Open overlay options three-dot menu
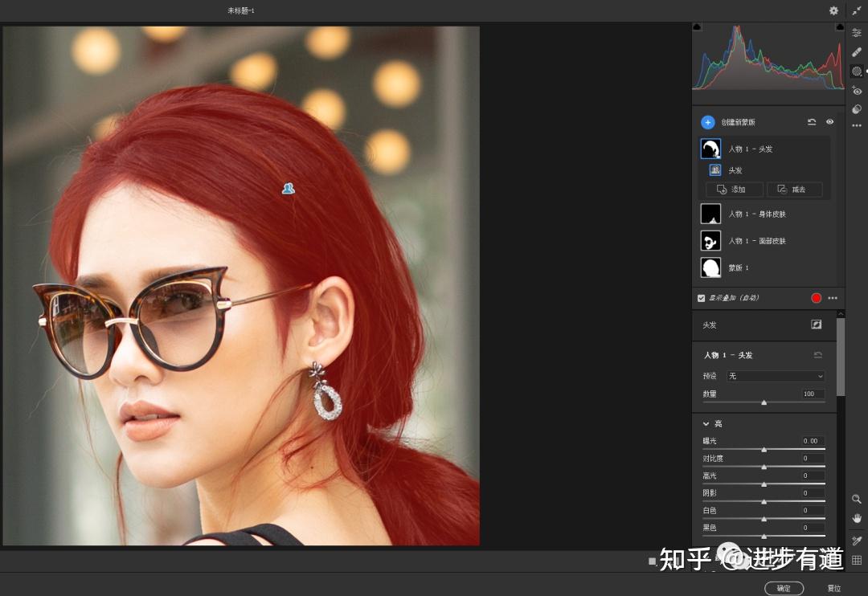Screen dimensions: 868x596 click(833, 298)
